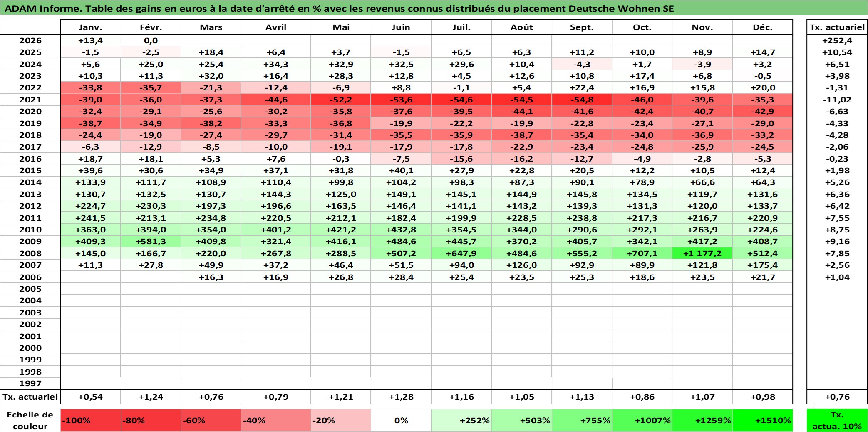Click the Juil. column header
Image resolution: width=868 pixels, height=432 pixels.
tap(461, 27)
